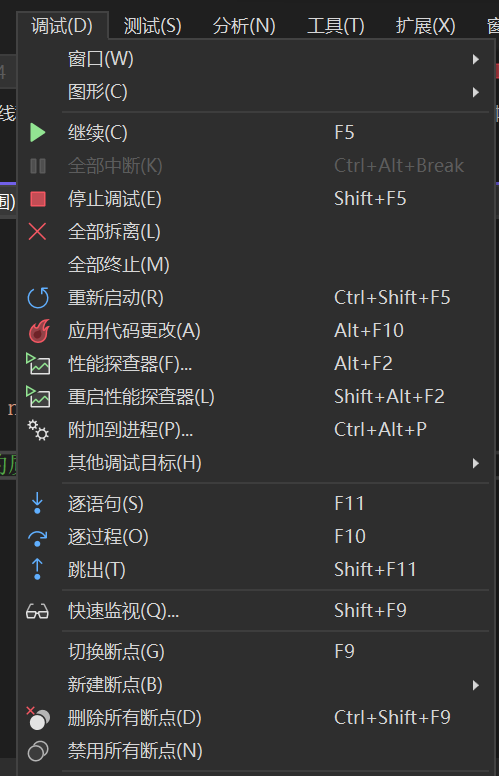Click the green Continue (继续) play icon

click(x=38, y=133)
